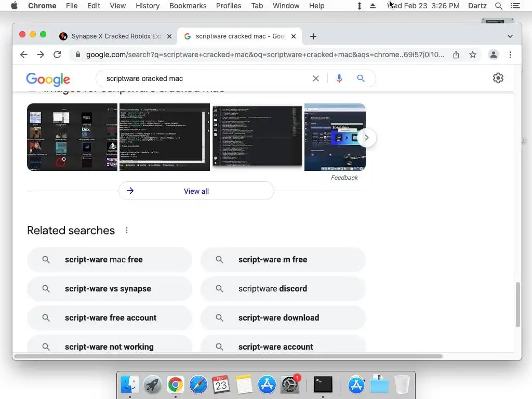Open Related searches more options dots
This screenshot has height=399, width=532.
pyautogui.click(x=127, y=230)
